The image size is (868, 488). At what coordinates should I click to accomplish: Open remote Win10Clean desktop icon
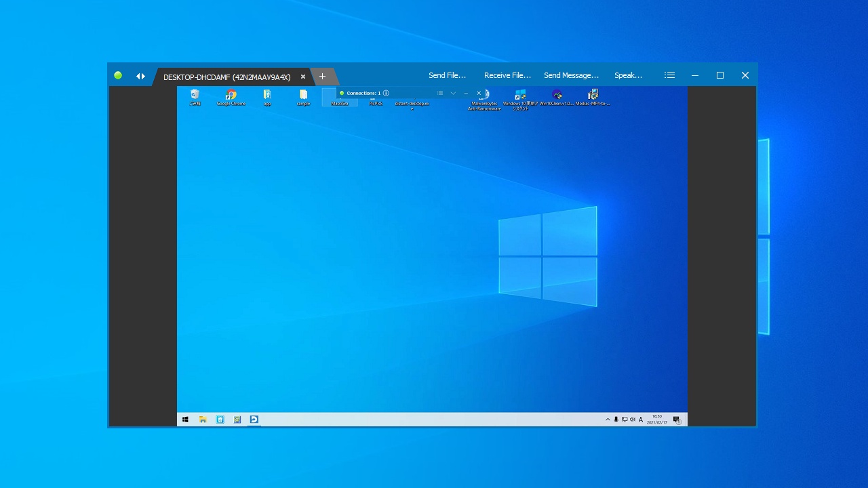click(557, 98)
